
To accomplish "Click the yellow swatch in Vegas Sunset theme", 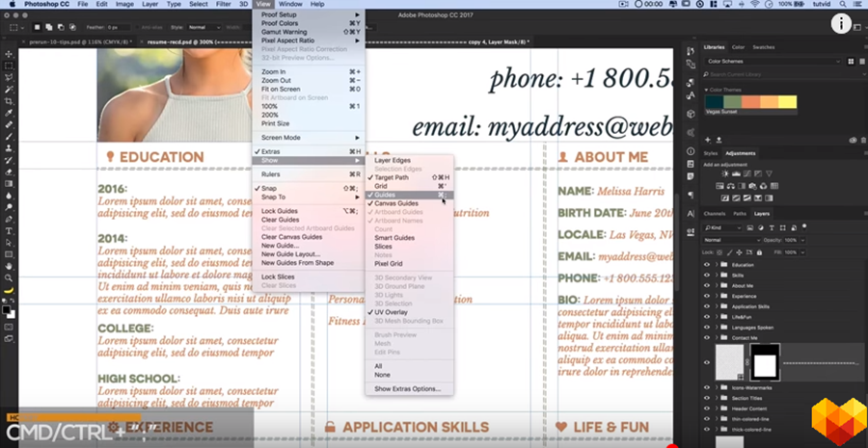I will coord(788,102).
